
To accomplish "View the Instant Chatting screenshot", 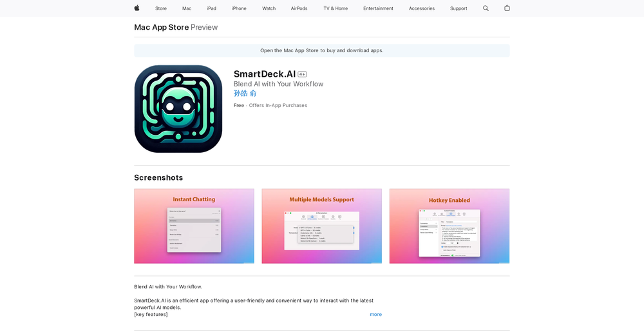I will [x=194, y=226].
